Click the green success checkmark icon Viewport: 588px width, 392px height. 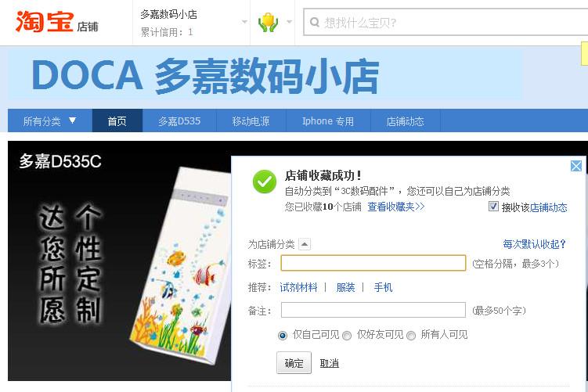point(265,182)
